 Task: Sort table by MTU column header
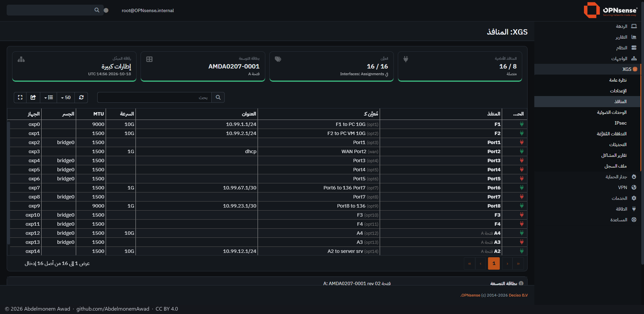pyautogui.click(x=99, y=114)
